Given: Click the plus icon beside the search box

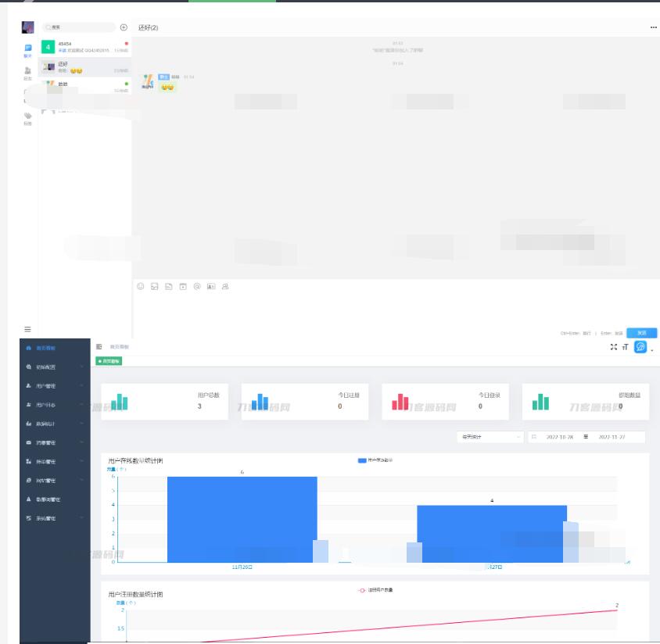Looking at the screenshot, I should click(x=124, y=27).
